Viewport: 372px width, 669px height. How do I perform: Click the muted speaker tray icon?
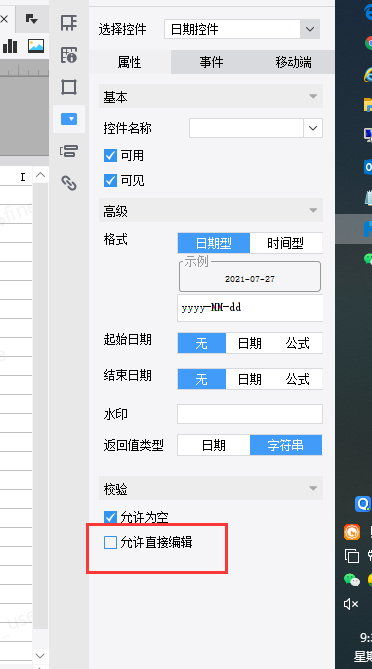[x=351, y=603]
